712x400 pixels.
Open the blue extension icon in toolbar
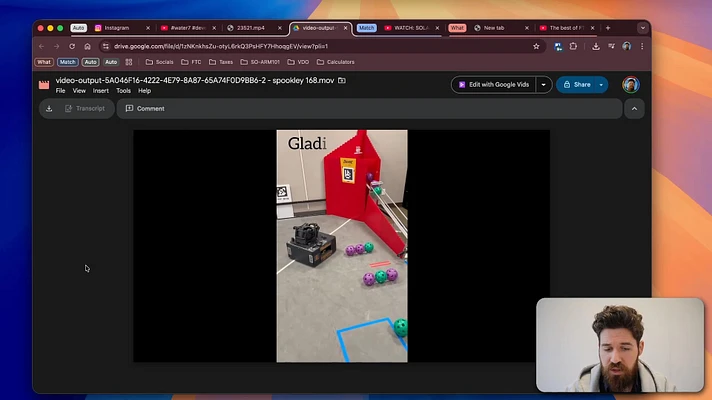[558, 46]
